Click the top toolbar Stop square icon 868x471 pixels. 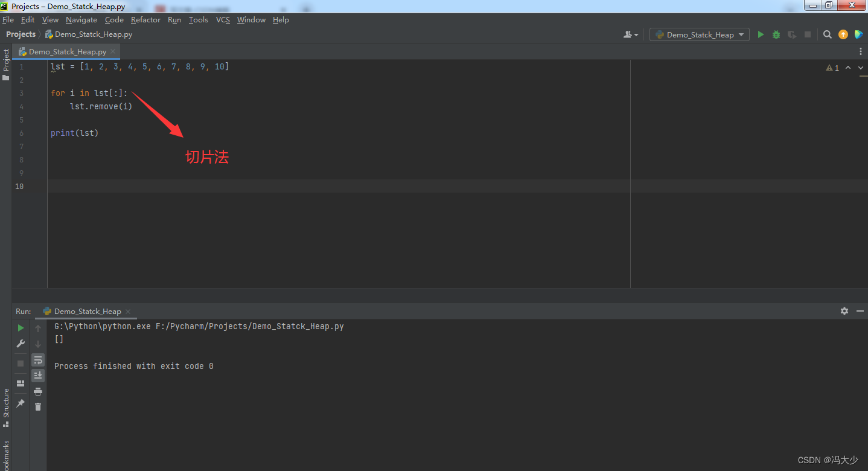pyautogui.click(x=808, y=35)
